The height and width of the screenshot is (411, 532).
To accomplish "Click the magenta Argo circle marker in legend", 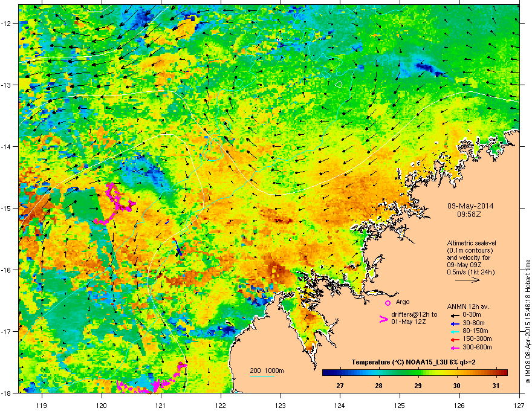I will 388,303.
